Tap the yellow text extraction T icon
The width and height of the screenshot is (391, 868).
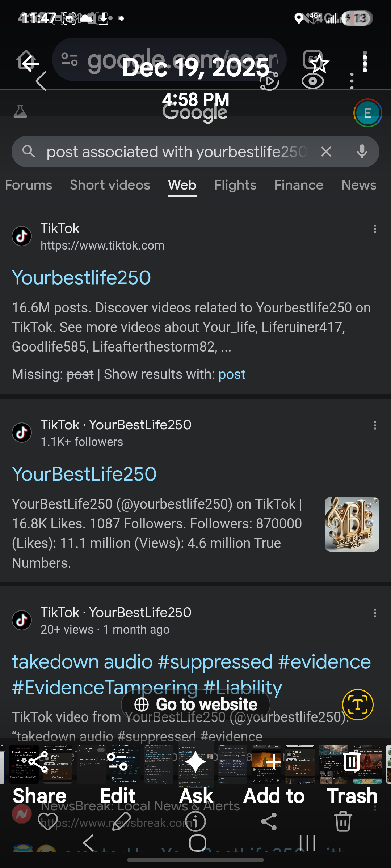[357, 704]
